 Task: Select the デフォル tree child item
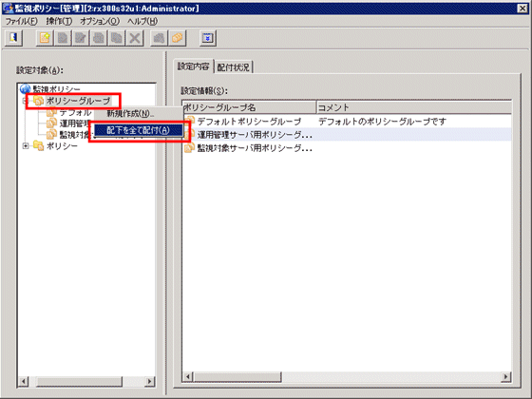(x=75, y=112)
